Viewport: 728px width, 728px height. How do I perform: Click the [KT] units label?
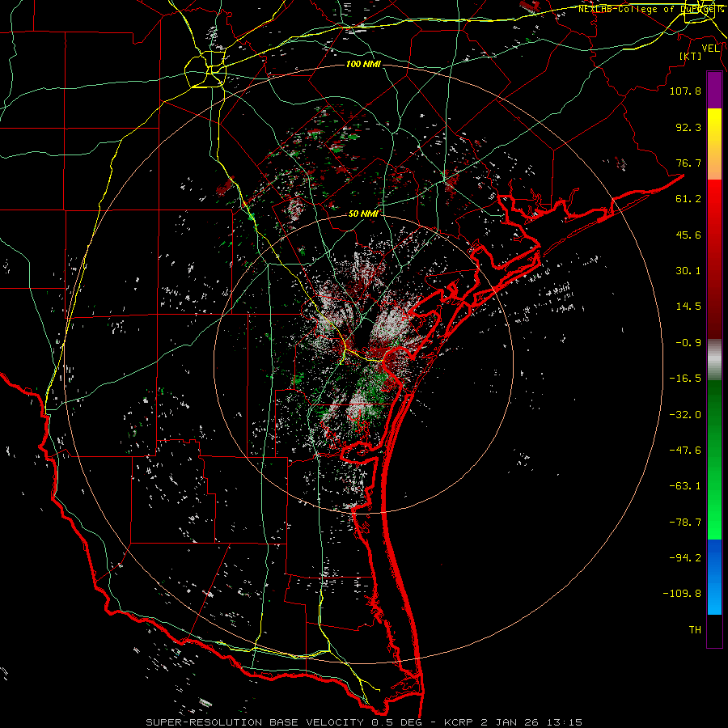pyautogui.click(x=691, y=56)
